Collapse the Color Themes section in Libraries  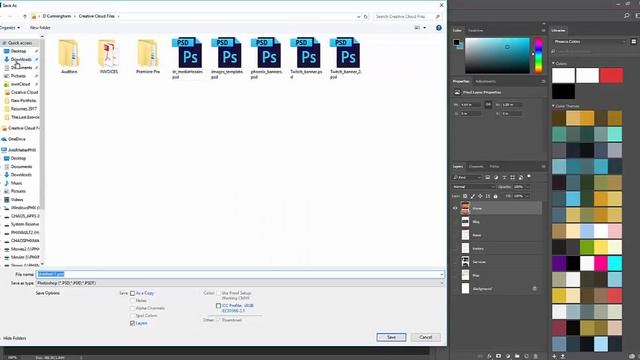(553, 106)
